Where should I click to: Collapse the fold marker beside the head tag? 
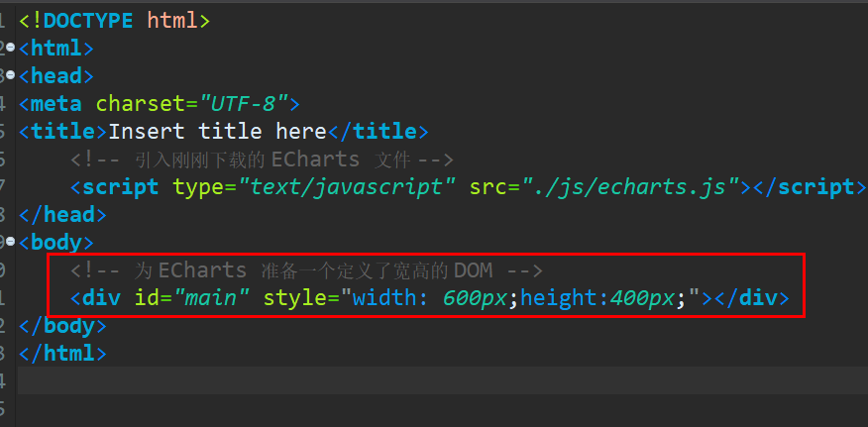(x=9, y=76)
